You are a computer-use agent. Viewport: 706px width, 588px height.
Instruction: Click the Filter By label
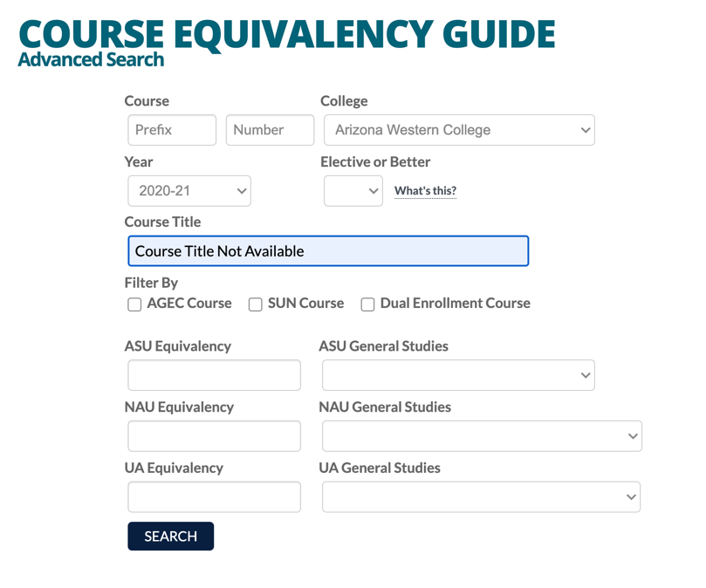(x=151, y=283)
